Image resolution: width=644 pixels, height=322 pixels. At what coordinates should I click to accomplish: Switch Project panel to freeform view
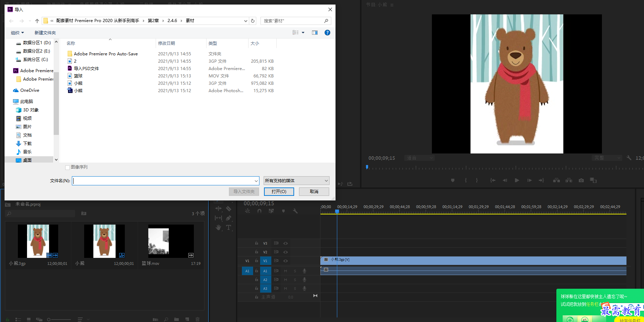[x=39, y=320]
